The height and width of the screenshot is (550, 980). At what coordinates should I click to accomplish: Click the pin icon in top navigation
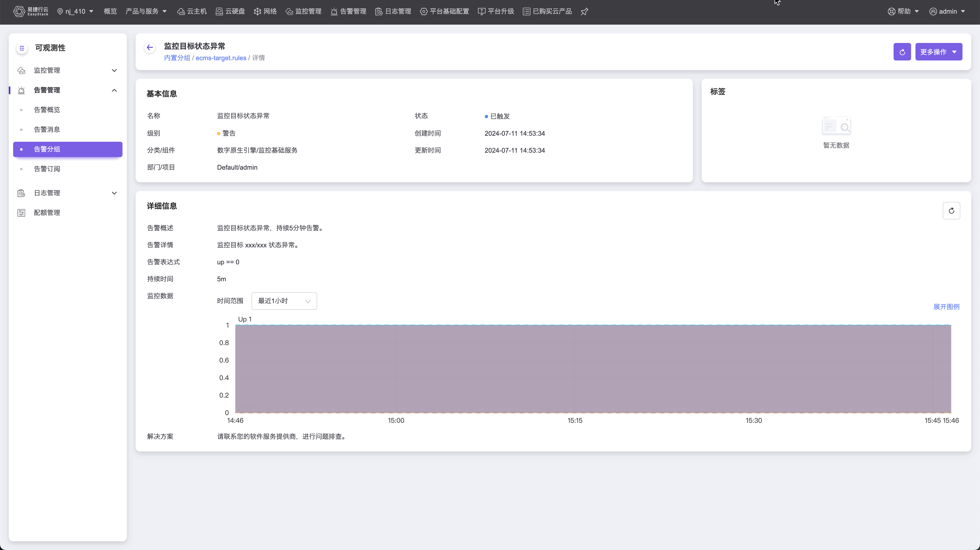[584, 11]
